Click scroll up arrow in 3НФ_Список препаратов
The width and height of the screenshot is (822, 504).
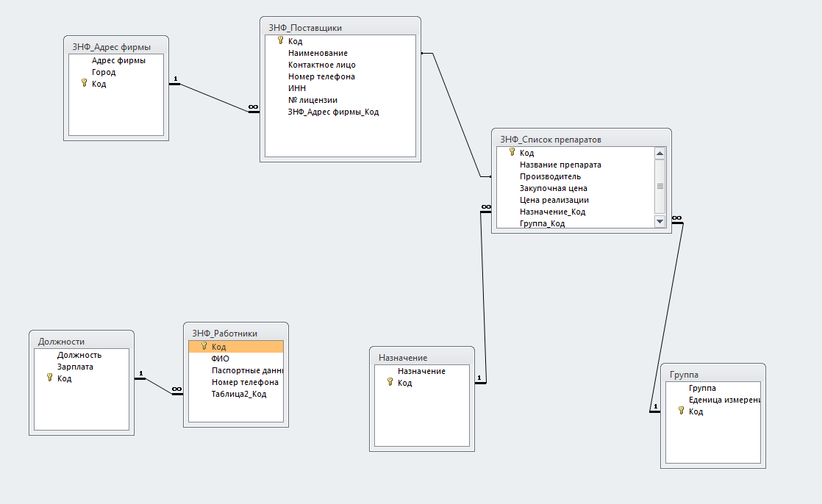pos(660,154)
